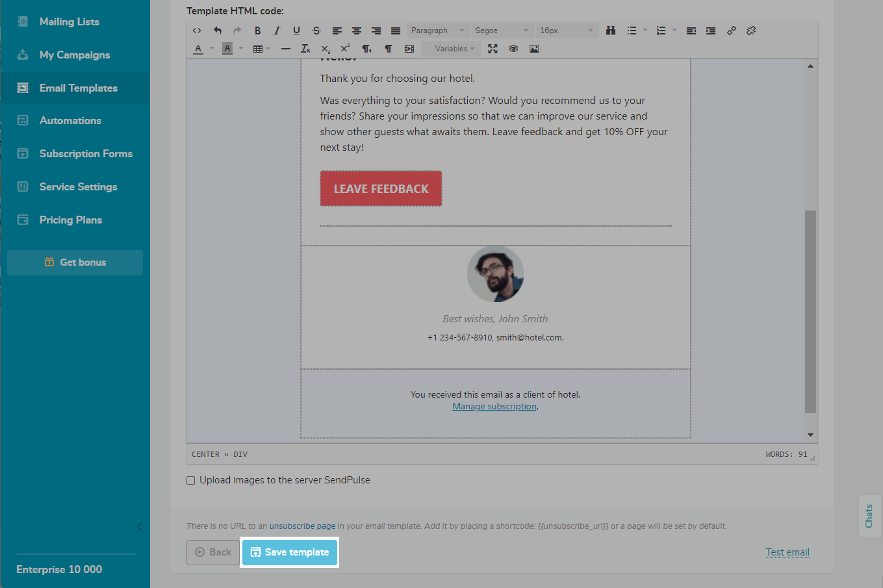Pick the text color swatch button
Image resolution: width=883 pixels, height=588 pixels.
click(x=198, y=49)
